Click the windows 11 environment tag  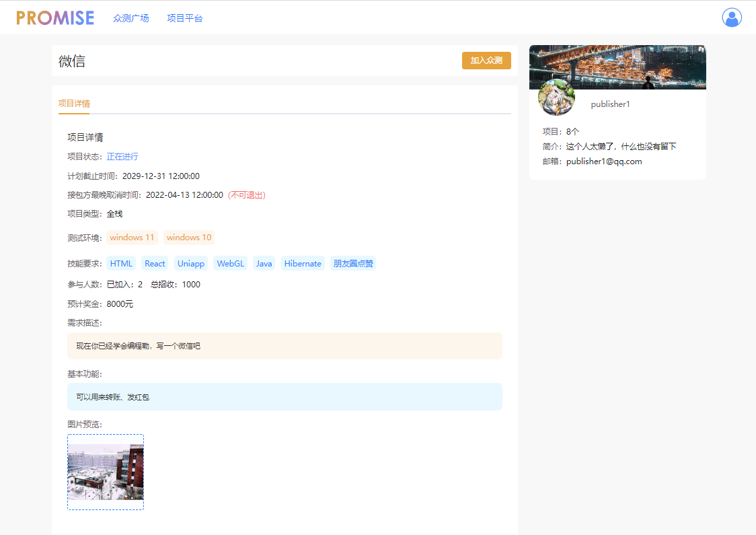[x=132, y=238]
